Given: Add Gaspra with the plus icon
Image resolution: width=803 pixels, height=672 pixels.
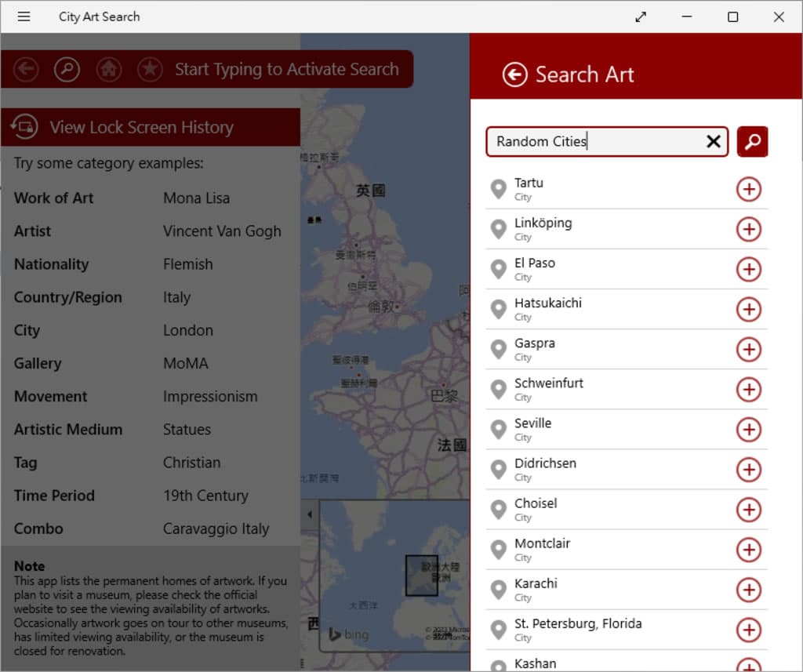Looking at the screenshot, I should [749, 349].
